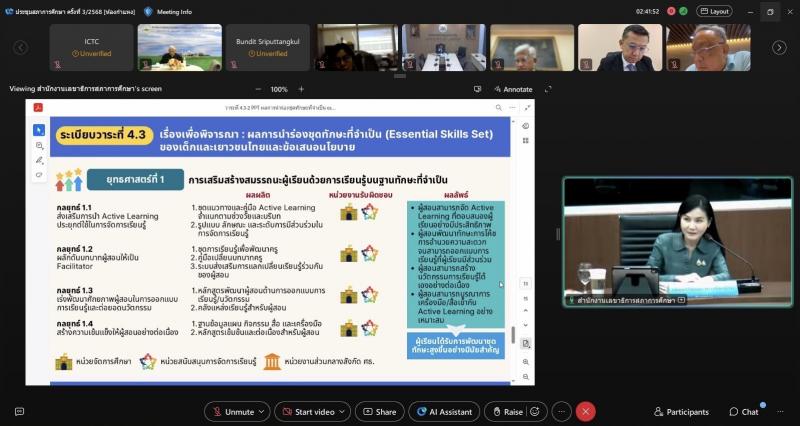Screen dimensions: 800x426
Task: Click the top icon in PDF right sidebar
Action: pyautogui.click(x=526, y=126)
